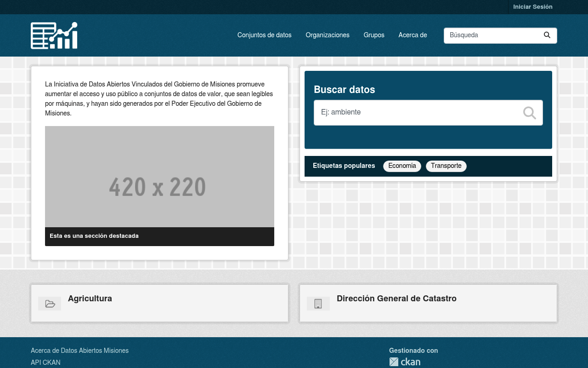Open the Agricultura group title
Screen dimensions: 588x368
pyautogui.click(x=90, y=299)
